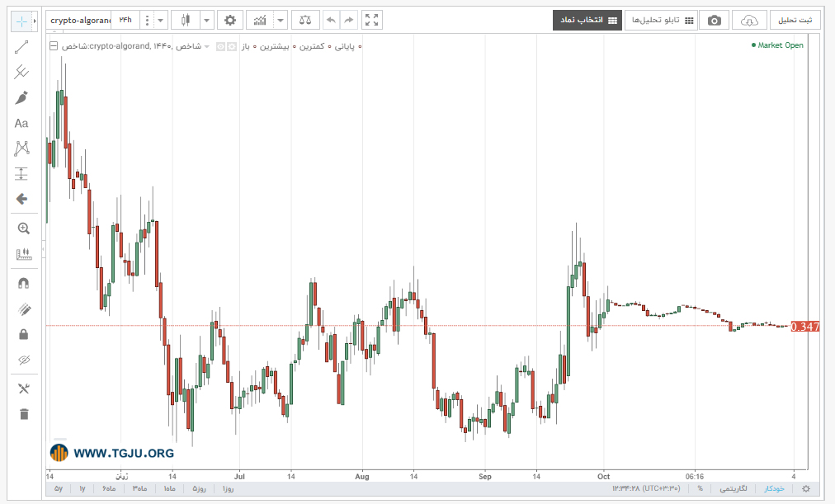Open the time interval dropdown arrow
Image resolution: width=835 pixels, height=504 pixels.
click(x=160, y=21)
